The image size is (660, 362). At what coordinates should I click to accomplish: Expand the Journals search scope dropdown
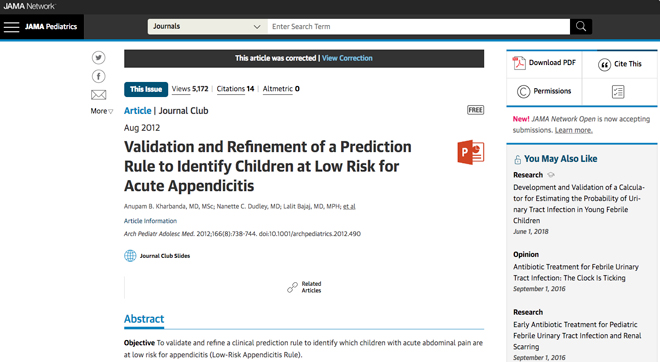click(208, 27)
